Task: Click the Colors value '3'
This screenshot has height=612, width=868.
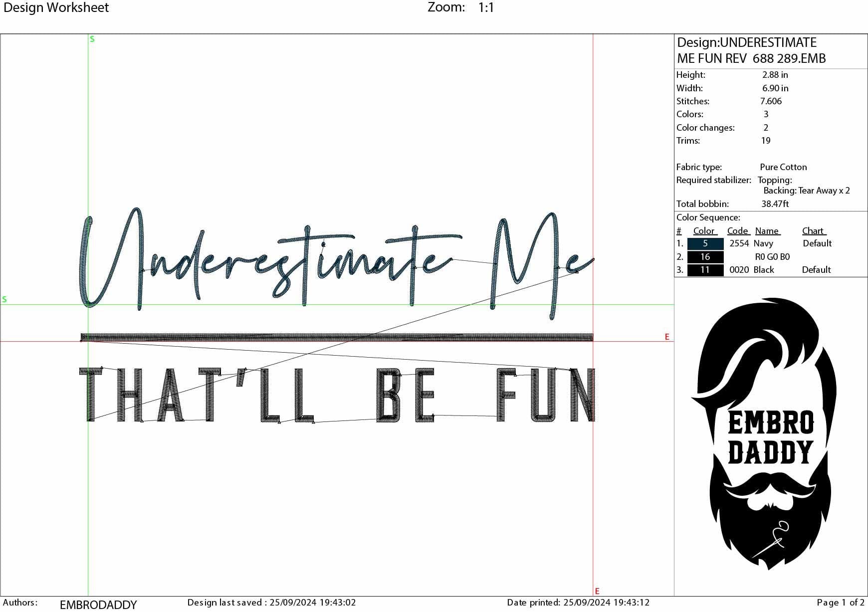Action: pos(766,114)
